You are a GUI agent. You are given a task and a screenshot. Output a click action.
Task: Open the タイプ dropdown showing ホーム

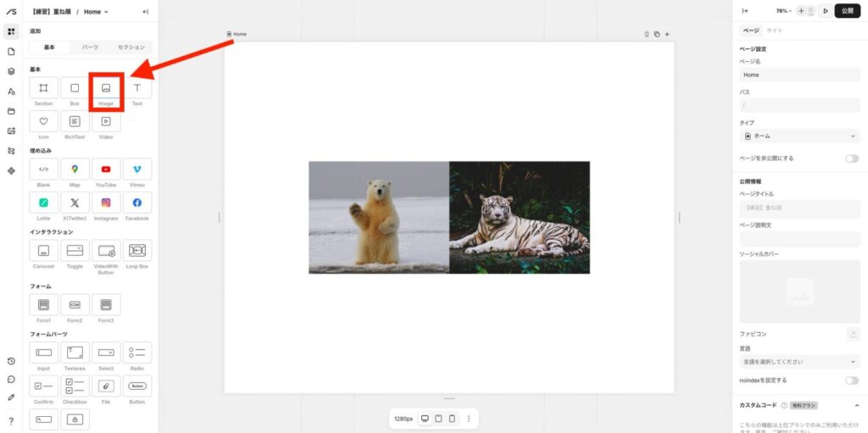pos(799,136)
